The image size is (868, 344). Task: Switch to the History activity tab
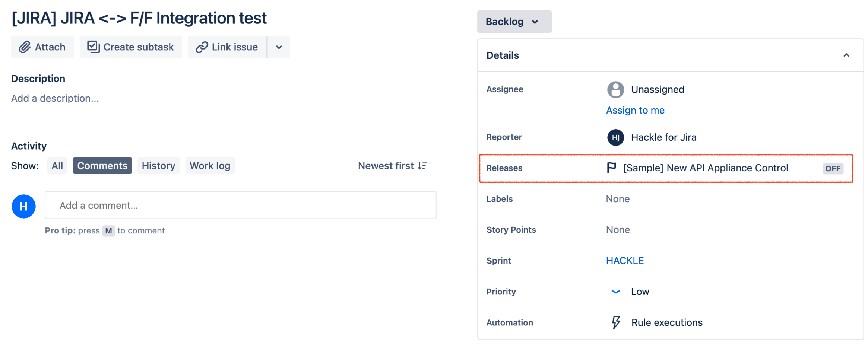click(x=158, y=166)
